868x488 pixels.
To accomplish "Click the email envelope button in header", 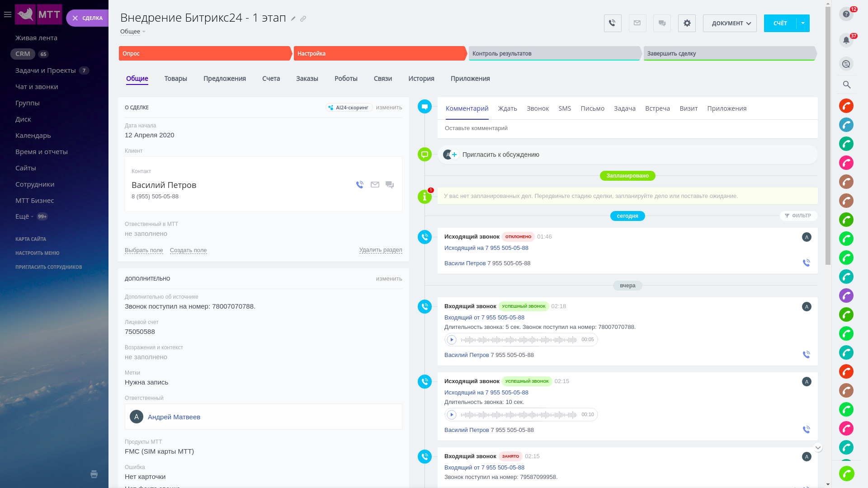I will coord(637,23).
